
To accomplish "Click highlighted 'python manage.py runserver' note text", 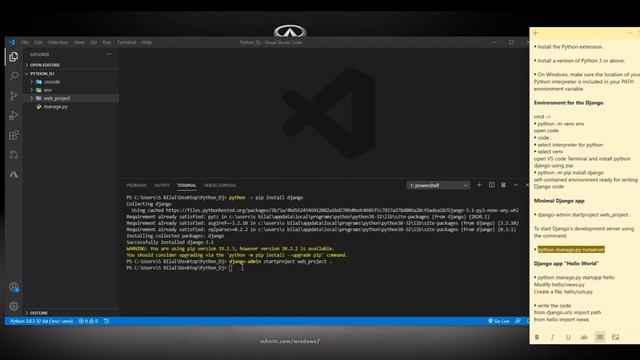I will (571, 249).
